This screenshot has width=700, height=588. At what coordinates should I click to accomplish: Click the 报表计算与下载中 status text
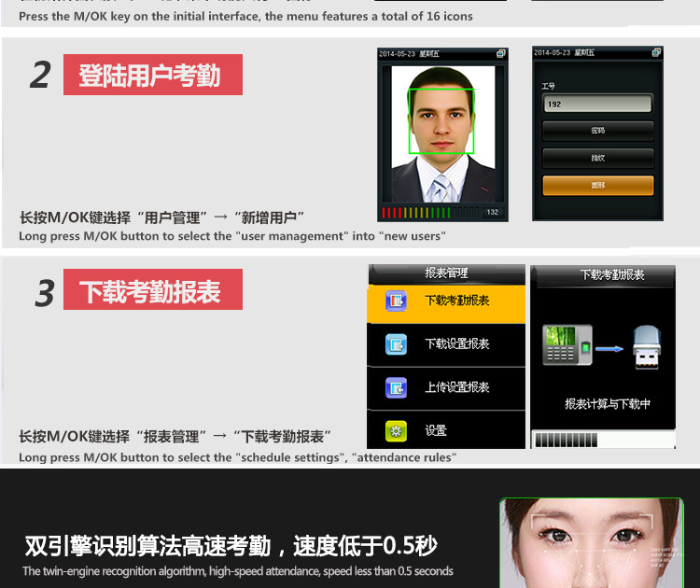[x=608, y=404]
